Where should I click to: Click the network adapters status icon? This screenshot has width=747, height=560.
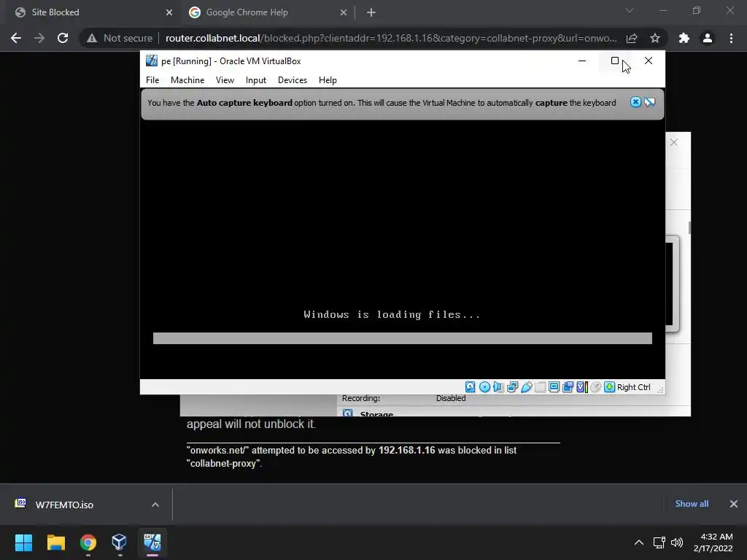[x=513, y=387]
